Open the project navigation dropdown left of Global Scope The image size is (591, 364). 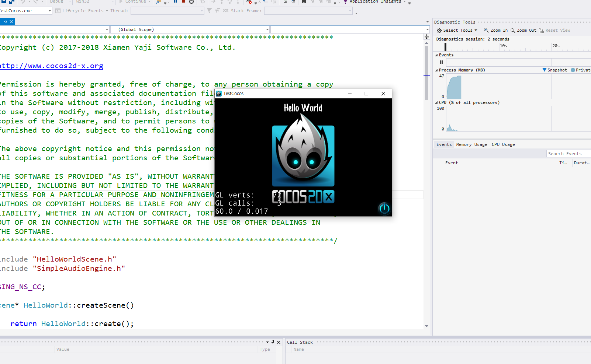click(107, 29)
